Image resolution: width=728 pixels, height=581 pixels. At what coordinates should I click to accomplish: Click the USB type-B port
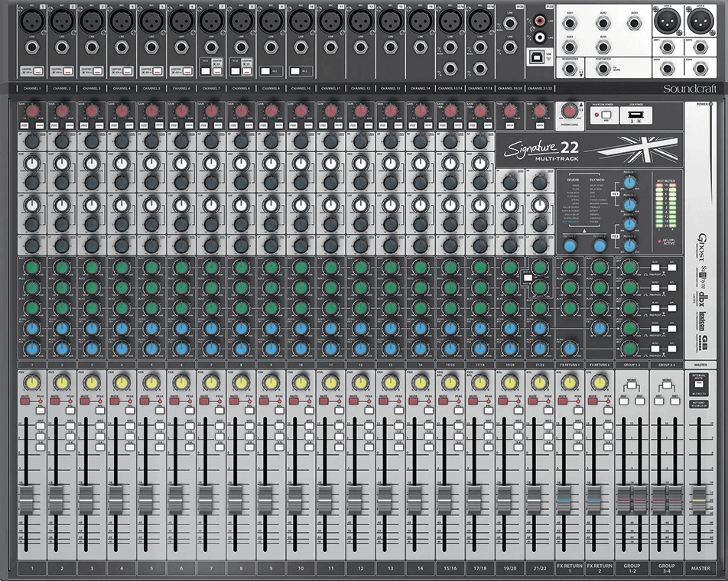click(537, 57)
